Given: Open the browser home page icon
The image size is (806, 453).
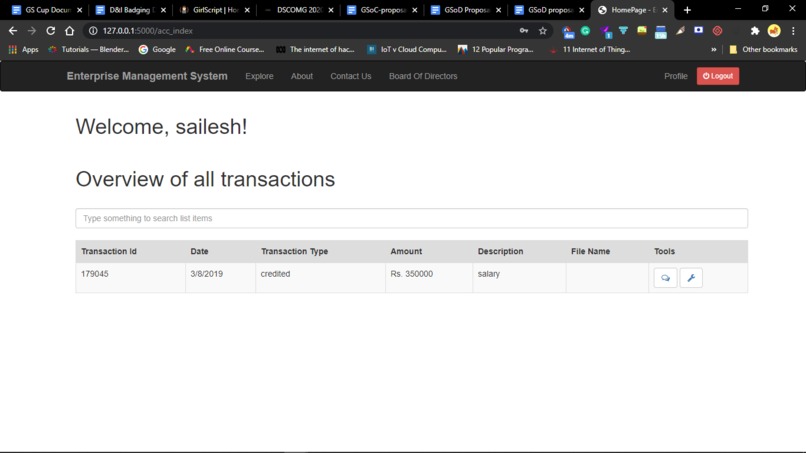Looking at the screenshot, I should (x=69, y=31).
